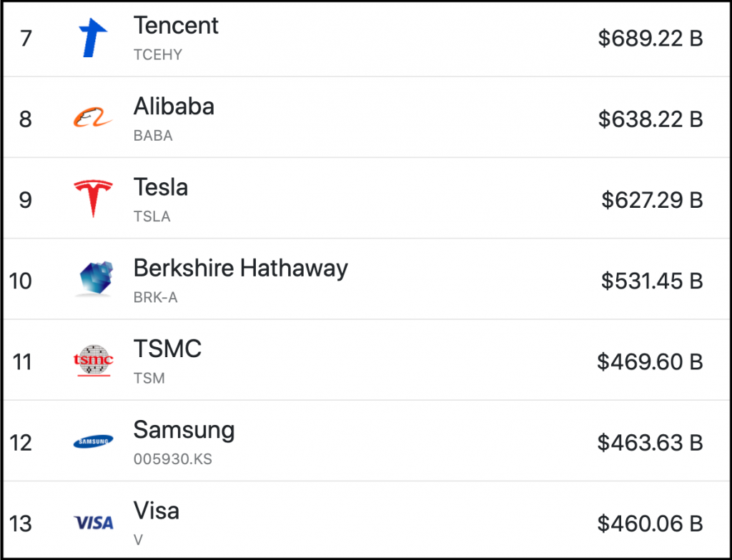Open the Alibaba company link
Image resolution: width=732 pixels, height=560 pixels.
click(174, 106)
